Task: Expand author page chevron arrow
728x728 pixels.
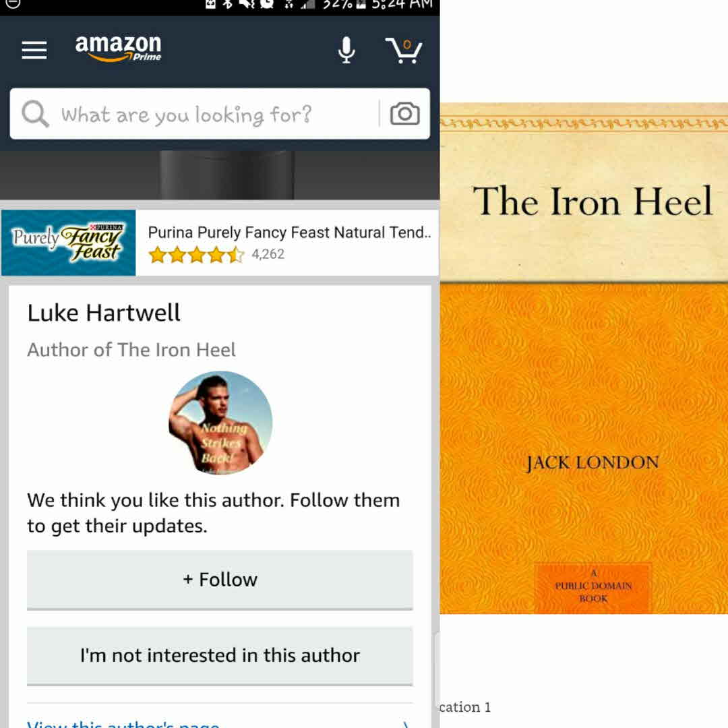Action: [x=405, y=724]
